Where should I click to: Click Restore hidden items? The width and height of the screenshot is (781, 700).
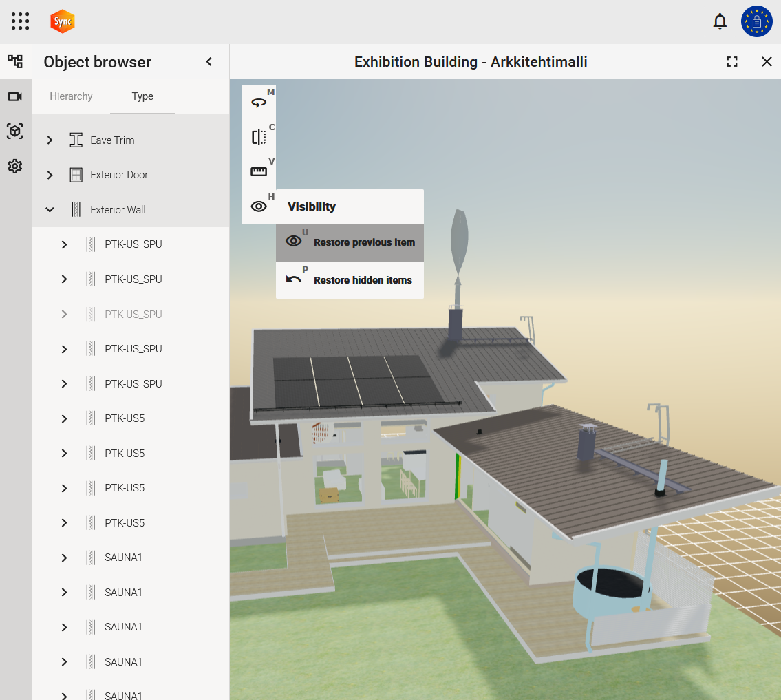(x=350, y=280)
